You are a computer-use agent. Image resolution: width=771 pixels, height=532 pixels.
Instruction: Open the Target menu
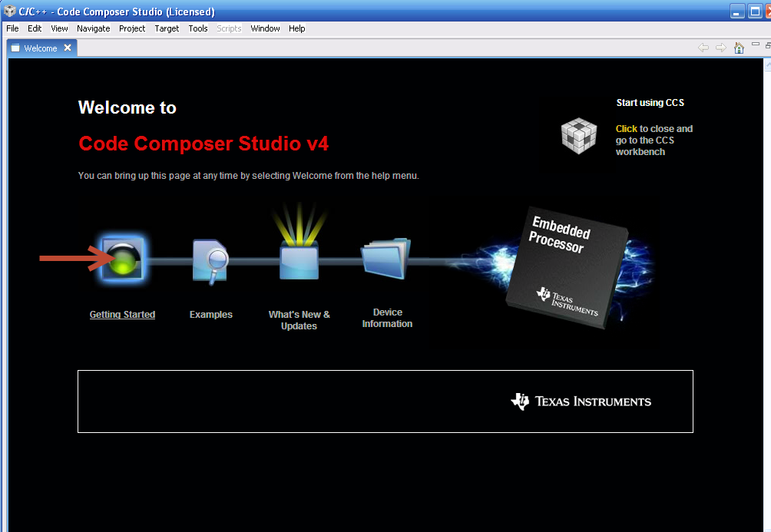[x=167, y=28]
